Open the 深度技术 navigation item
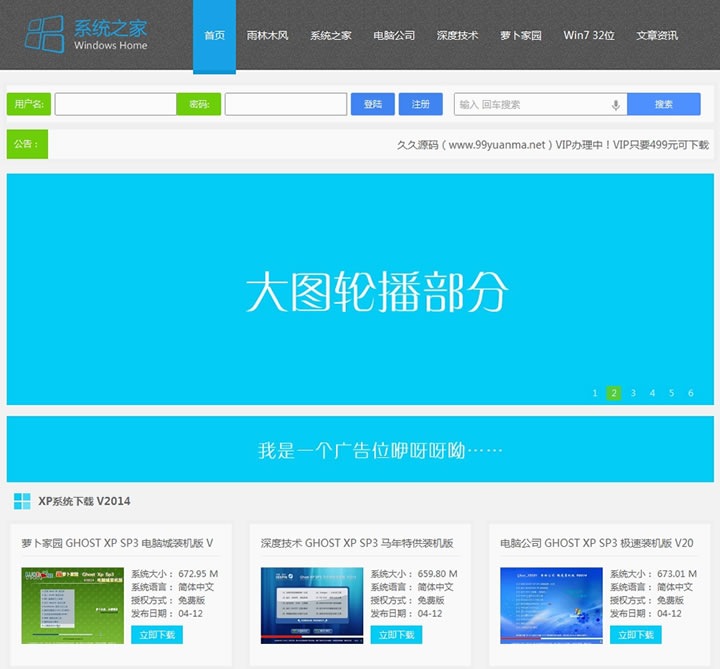Viewport: 720px width, 669px height. pyautogui.click(x=457, y=35)
